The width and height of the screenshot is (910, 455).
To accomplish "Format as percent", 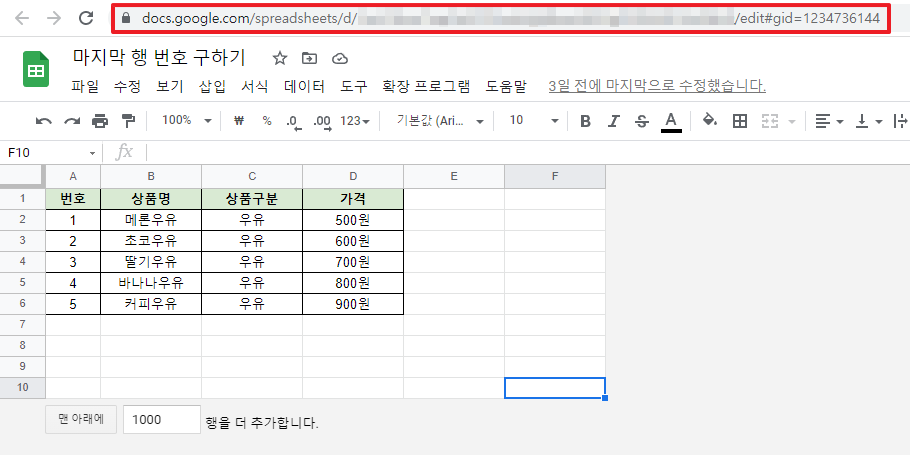I will (267, 121).
